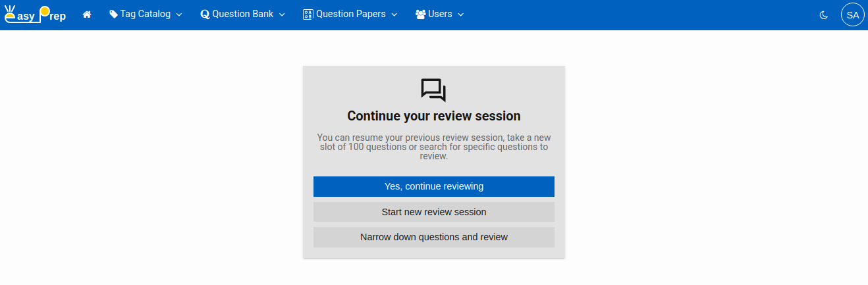The height and width of the screenshot is (285, 868).
Task: Click the EasyPrep logo
Action: (x=36, y=14)
